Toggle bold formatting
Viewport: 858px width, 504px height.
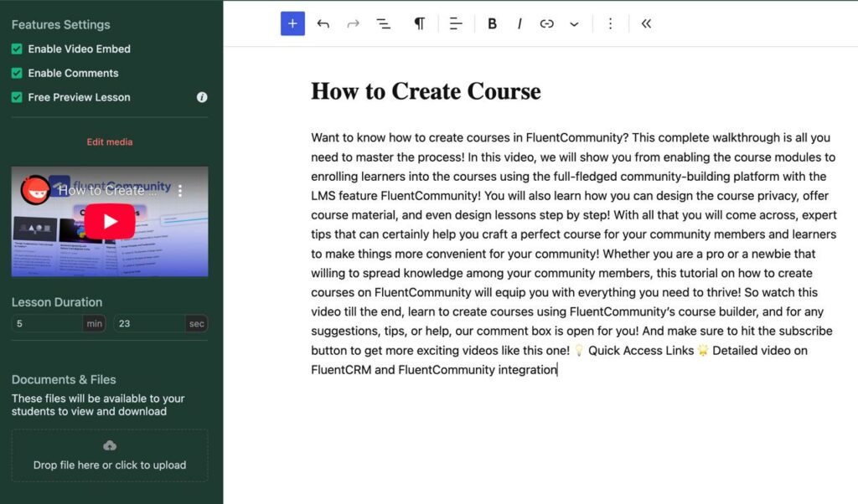click(492, 23)
